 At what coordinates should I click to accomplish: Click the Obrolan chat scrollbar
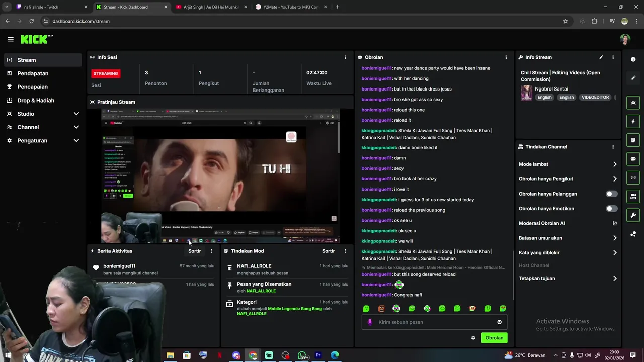513,274
